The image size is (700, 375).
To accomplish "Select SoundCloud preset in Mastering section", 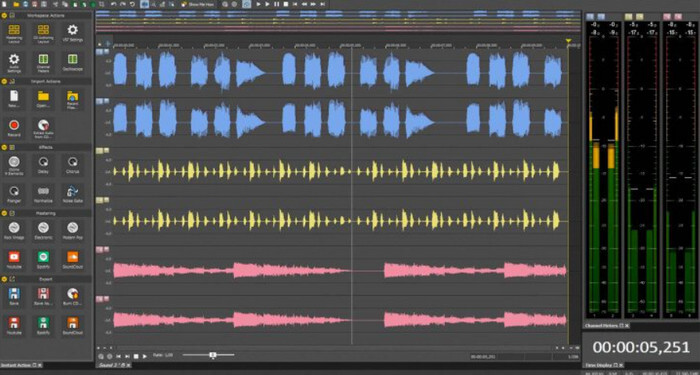I will pyautogui.click(x=72, y=260).
